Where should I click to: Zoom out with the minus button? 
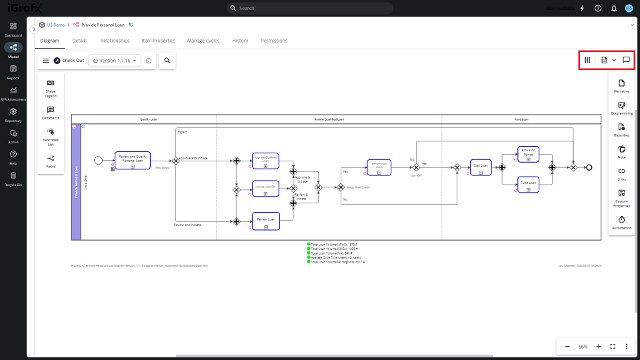coord(567,346)
